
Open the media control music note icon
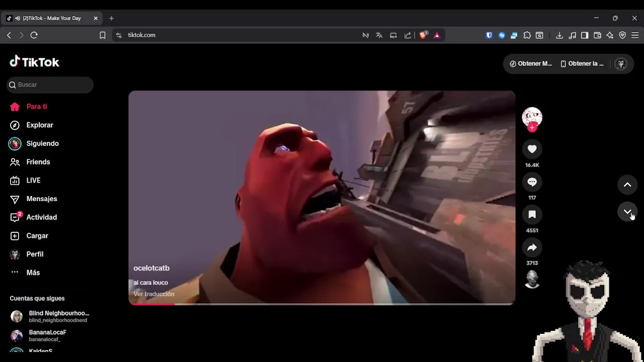click(572, 35)
